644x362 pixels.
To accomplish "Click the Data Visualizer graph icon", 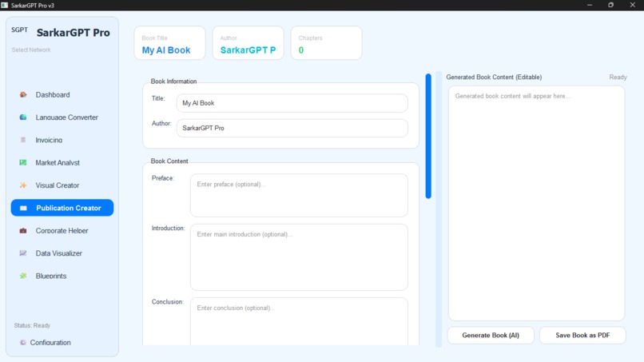I will click(23, 253).
